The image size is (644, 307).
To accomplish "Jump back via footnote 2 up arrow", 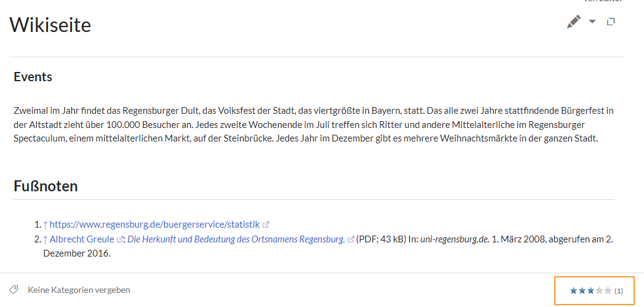I will pyautogui.click(x=46, y=239).
